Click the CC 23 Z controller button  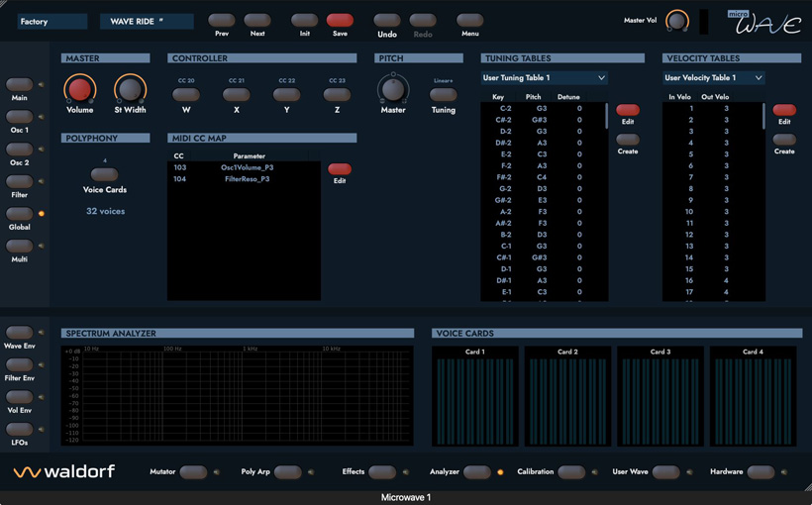[x=337, y=95]
